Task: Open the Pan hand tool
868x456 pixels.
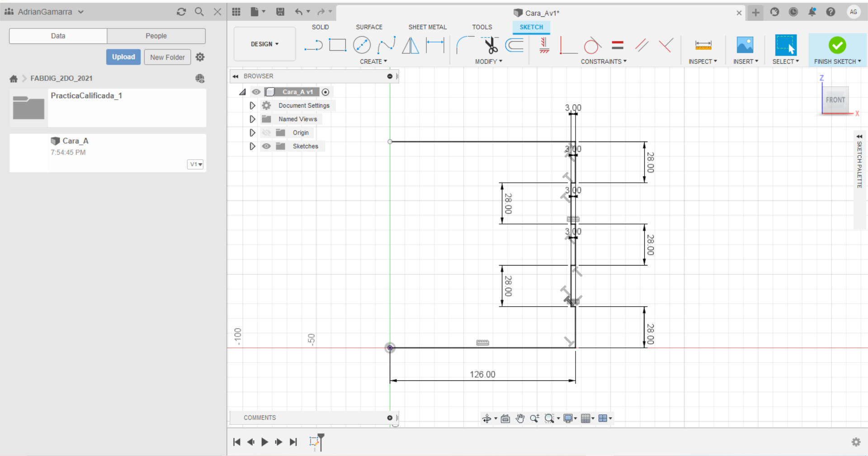Action: click(520, 418)
